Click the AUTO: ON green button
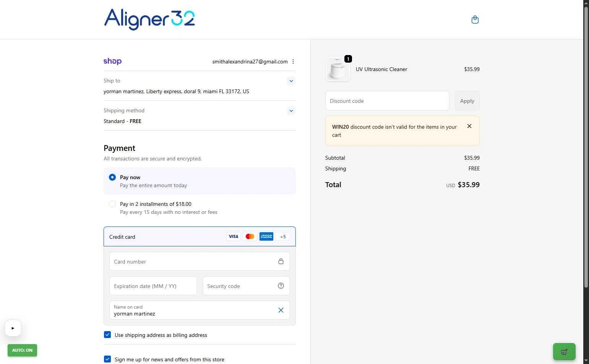This screenshot has height=364, width=589. (22, 350)
